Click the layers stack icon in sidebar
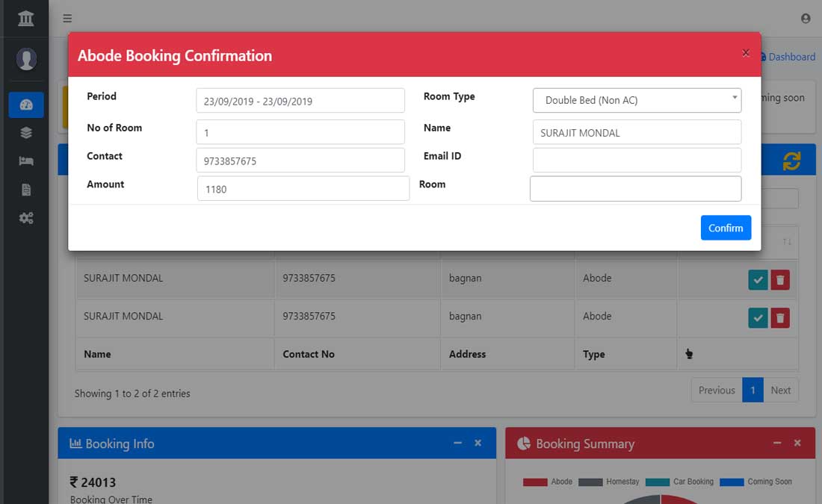 25,132
